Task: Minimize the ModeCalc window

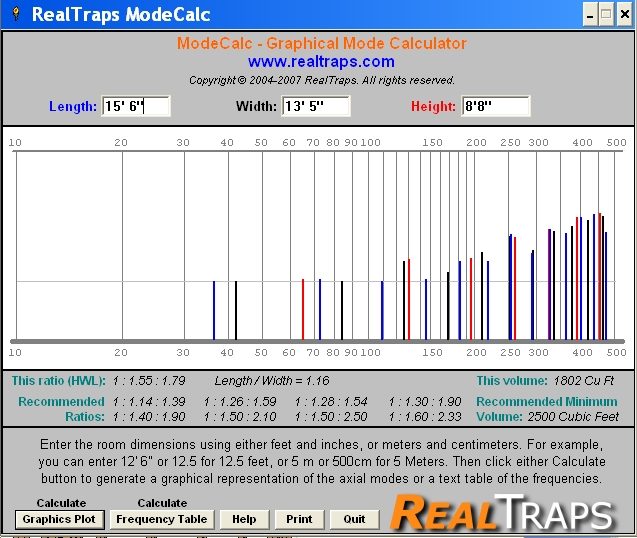Action: [x=589, y=14]
